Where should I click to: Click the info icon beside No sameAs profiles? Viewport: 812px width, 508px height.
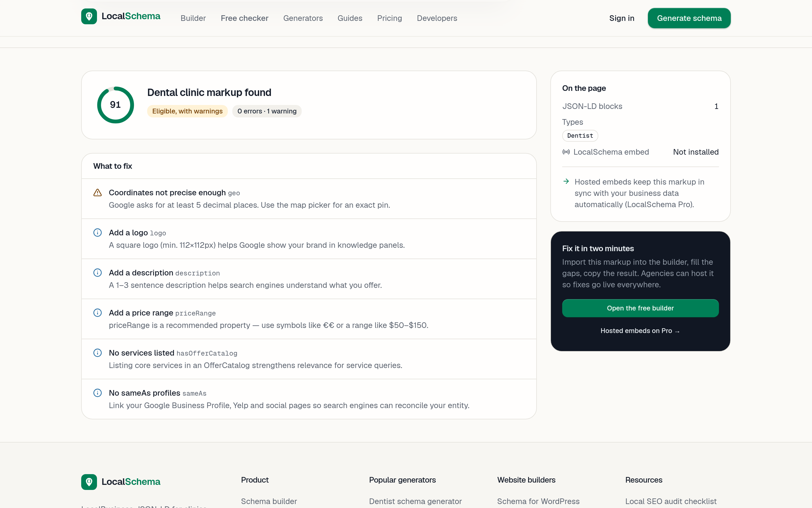tap(97, 393)
